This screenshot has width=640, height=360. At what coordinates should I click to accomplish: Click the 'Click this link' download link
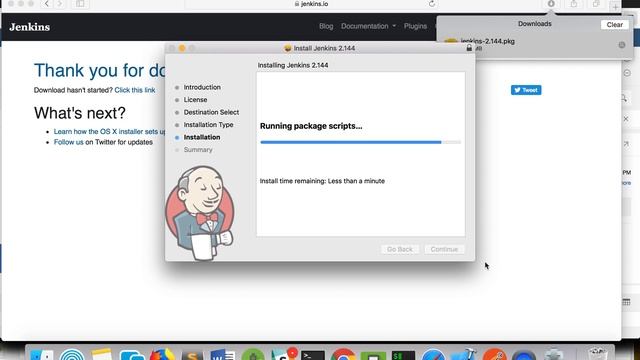pos(135,90)
